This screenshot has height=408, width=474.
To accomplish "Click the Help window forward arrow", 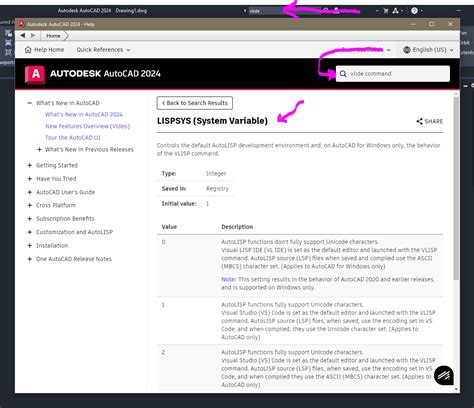I will [33, 35].
